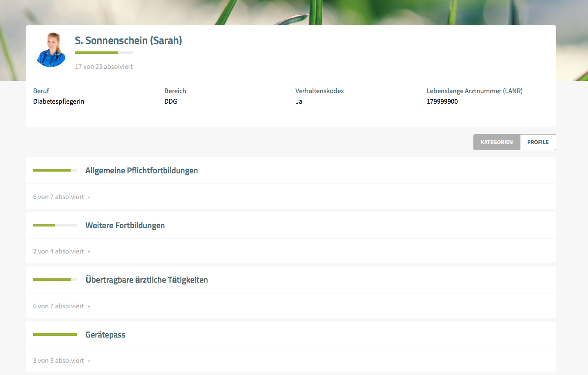Screen dimensions: 588x375
Task: Expand '6 von 7 absolviert' under Allgemeine Pflichtfortbildungen
Action: pos(61,197)
